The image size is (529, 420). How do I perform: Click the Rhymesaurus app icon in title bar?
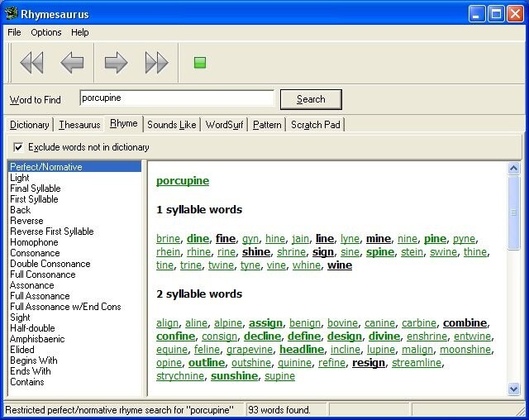(x=11, y=14)
